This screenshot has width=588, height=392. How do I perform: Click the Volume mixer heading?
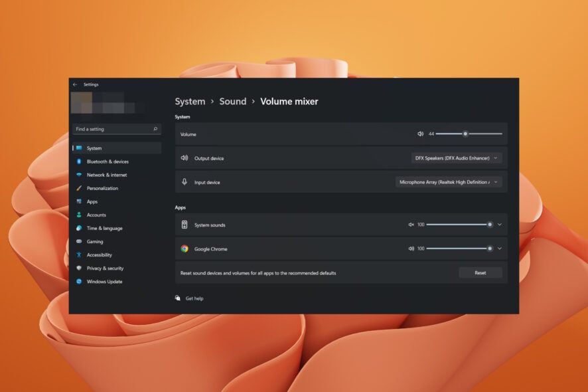tap(289, 102)
